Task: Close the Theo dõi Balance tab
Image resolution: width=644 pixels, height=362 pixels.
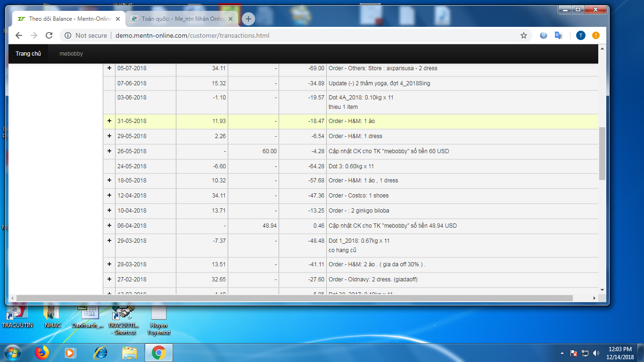Action: 118,19
